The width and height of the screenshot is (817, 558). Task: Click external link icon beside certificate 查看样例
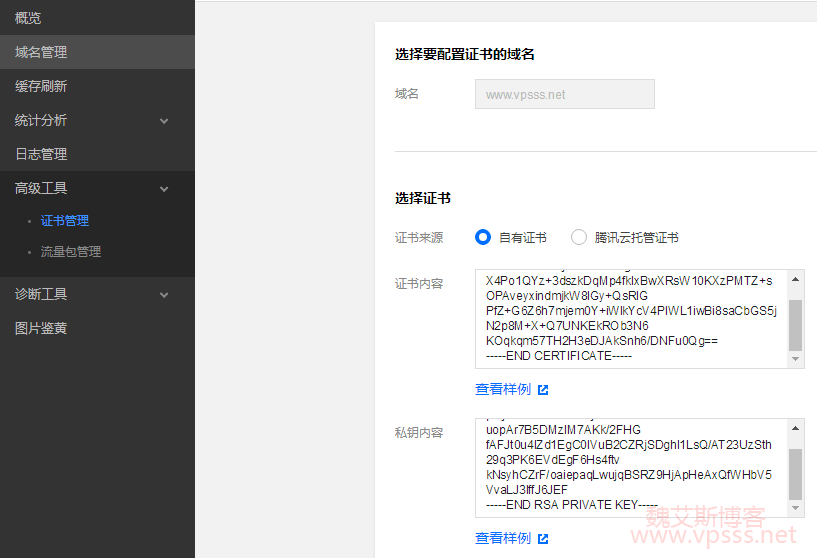coord(543,390)
